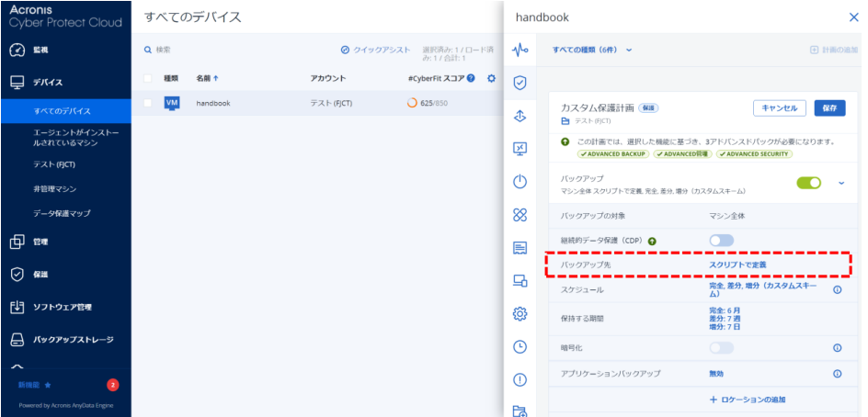
Task: Click the alert exclamation icon in side strip
Action: (x=520, y=379)
